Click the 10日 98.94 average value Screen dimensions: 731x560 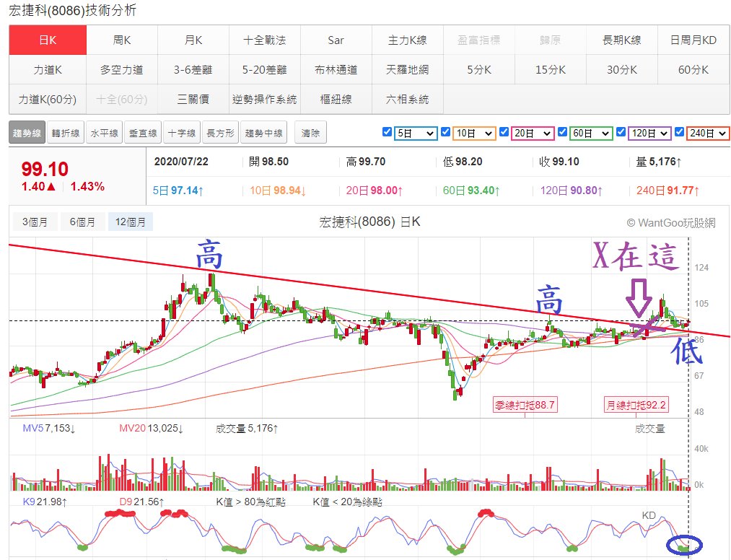coord(278,191)
